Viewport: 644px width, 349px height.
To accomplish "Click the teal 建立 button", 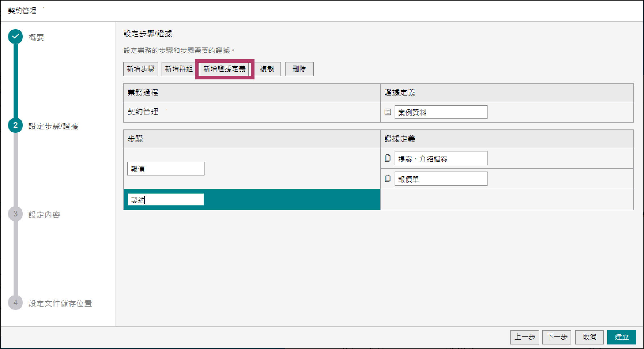I will tap(621, 337).
